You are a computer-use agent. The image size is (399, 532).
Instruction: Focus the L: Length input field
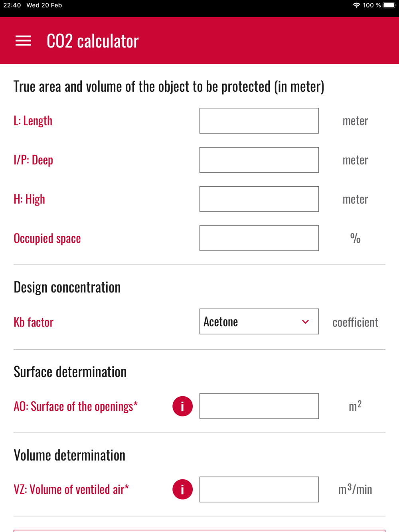click(259, 121)
